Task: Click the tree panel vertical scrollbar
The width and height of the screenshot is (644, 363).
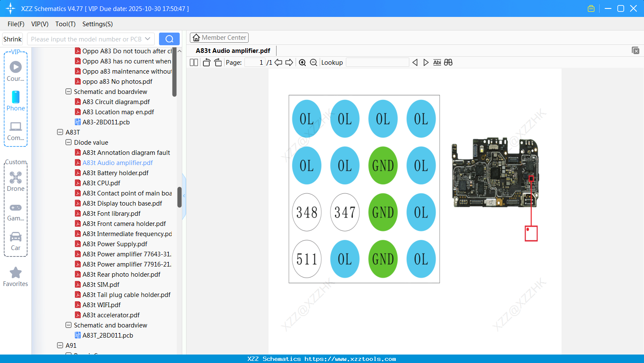Action: pyautogui.click(x=179, y=197)
